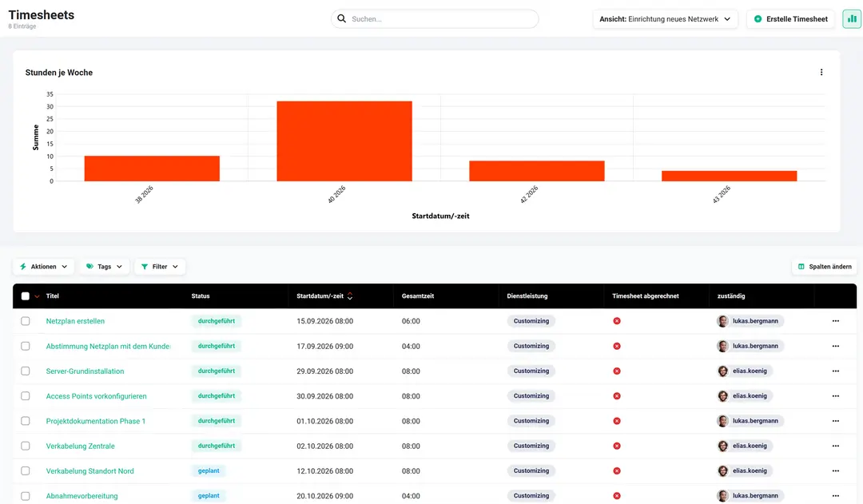Viewport: 863px width, 504px height.
Task: Open row menu for Verkabelung Standort Nord
Action: (836, 471)
